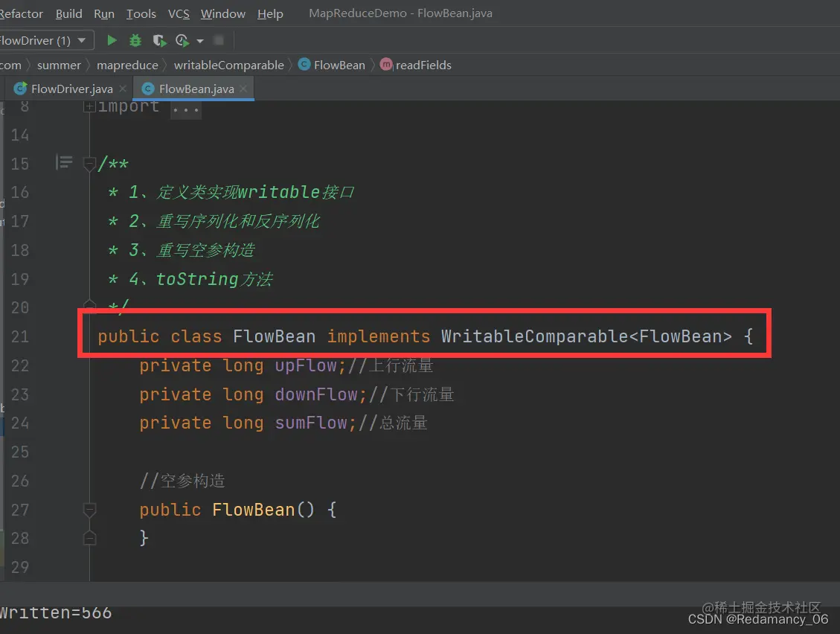Click line number 21 in gutter

click(x=20, y=336)
